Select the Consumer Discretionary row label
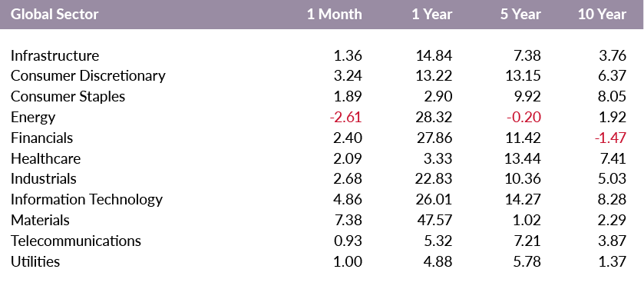This screenshot has width=644, height=299. pyautogui.click(x=88, y=76)
